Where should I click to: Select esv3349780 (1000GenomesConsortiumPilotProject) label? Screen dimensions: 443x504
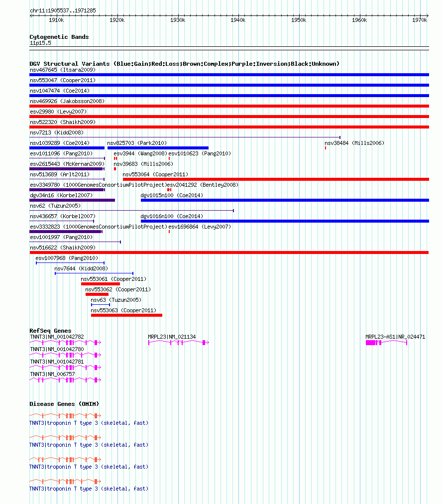[x=98, y=185]
